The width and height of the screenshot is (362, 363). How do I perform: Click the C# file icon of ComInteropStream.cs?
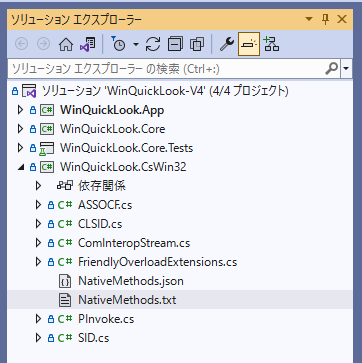click(x=65, y=243)
